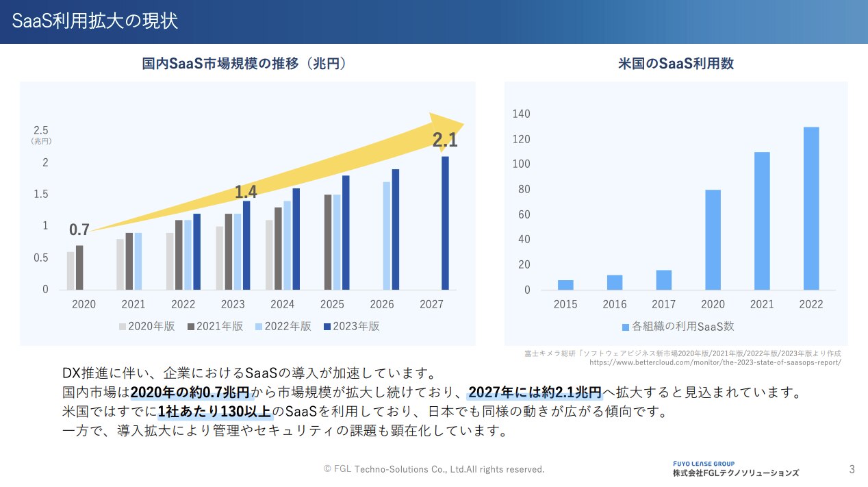Open the bettercloud.com source URL
The image size is (868, 487).
click(715, 362)
